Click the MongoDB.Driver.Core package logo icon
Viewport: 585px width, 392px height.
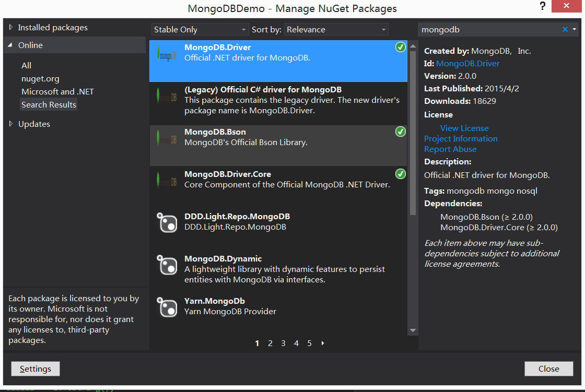(167, 181)
